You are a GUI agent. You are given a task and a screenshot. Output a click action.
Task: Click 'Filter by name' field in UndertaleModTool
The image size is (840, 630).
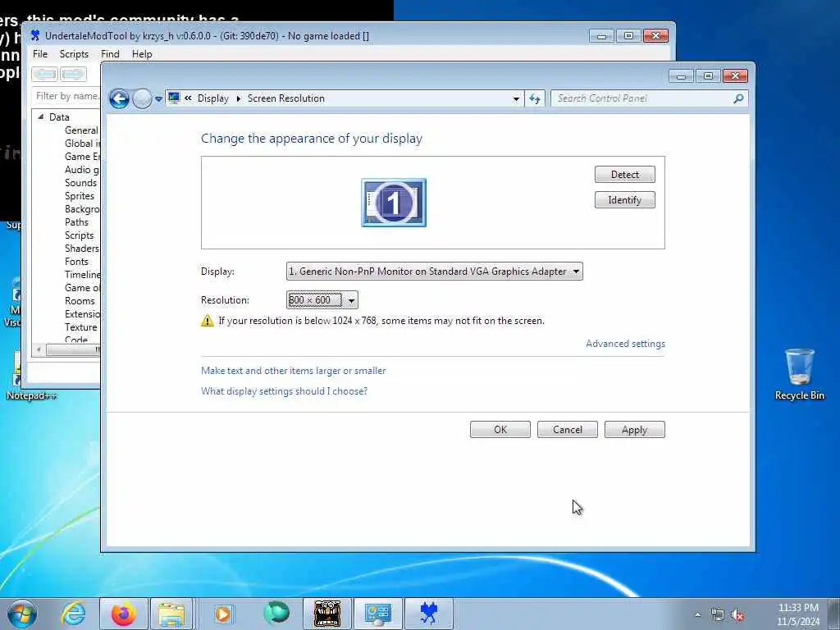tap(66, 96)
